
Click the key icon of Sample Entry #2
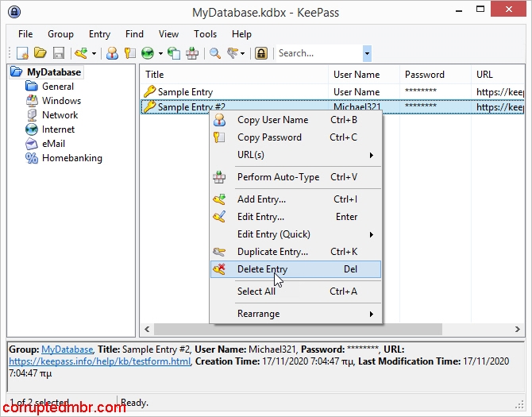[x=149, y=106]
